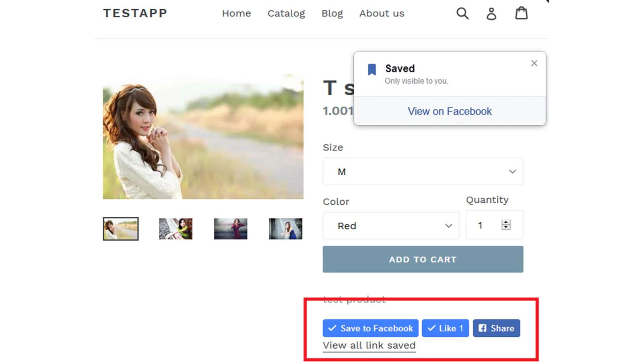Click the quantity stepper arrows
The width and height of the screenshot is (644, 362).
pyautogui.click(x=506, y=225)
